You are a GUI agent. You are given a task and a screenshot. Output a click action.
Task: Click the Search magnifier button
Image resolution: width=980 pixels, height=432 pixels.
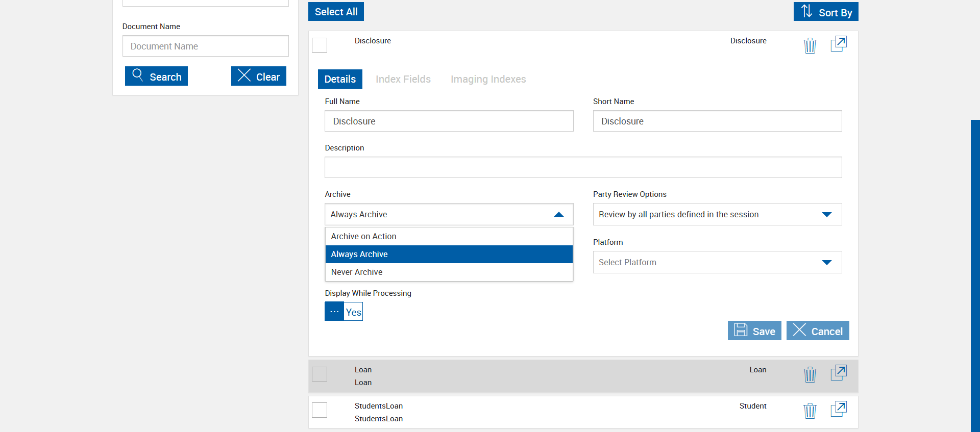tap(156, 76)
